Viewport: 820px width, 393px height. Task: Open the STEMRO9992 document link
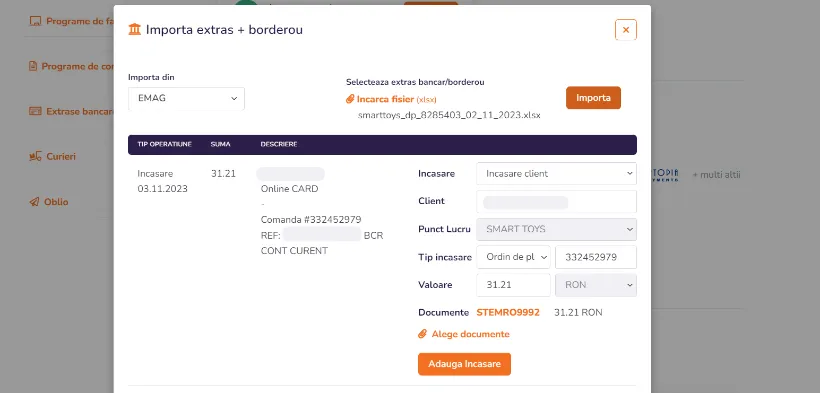coord(508,312)
